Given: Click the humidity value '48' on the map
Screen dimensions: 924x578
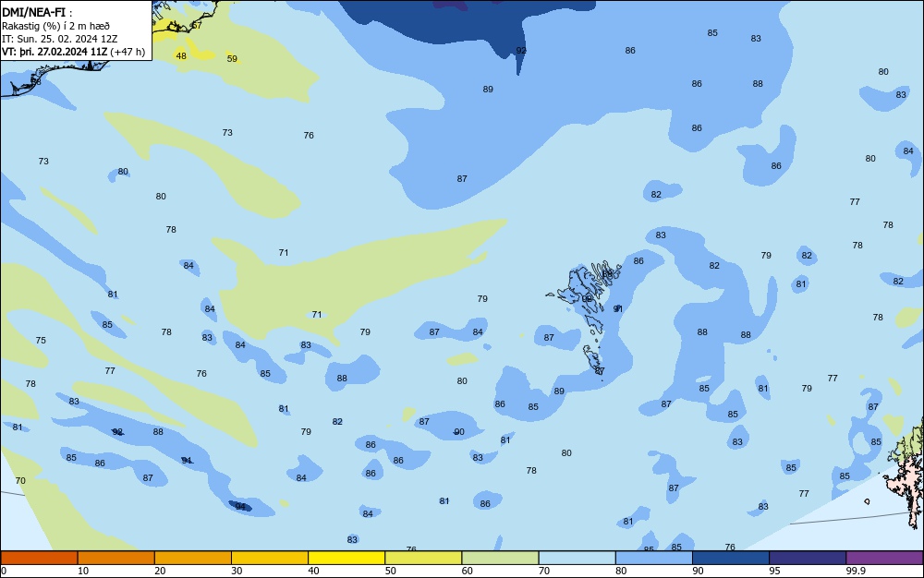Looking at the screenshot, I should [181, 56].
